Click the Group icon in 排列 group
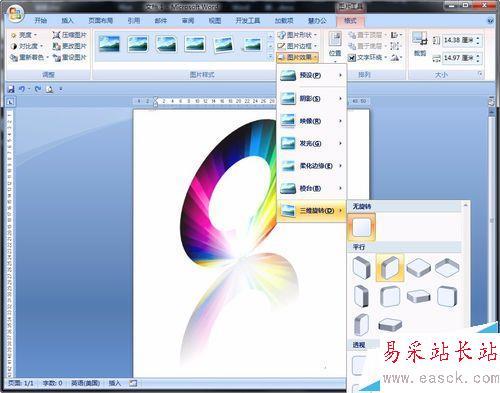 pos(396,46)
